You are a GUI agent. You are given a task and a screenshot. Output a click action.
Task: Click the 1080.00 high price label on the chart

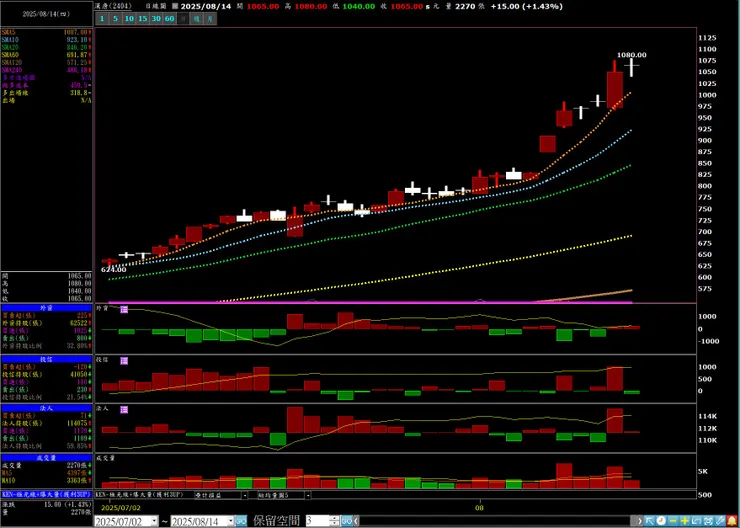point(632,55)
